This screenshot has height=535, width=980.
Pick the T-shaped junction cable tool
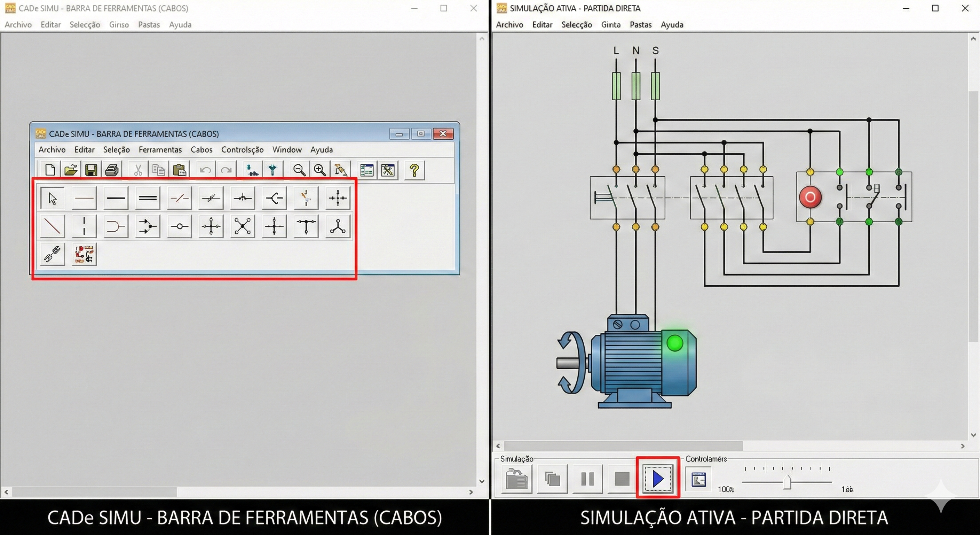click(x=306, y=226)
